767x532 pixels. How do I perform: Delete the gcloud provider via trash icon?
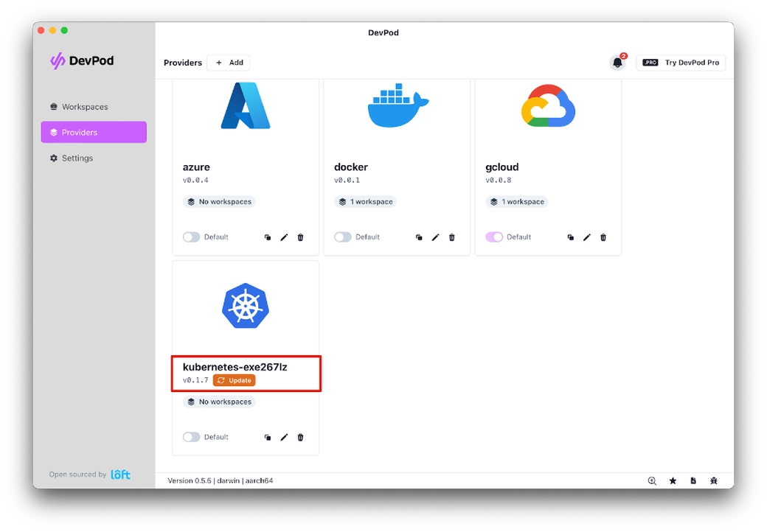(603, 237)
